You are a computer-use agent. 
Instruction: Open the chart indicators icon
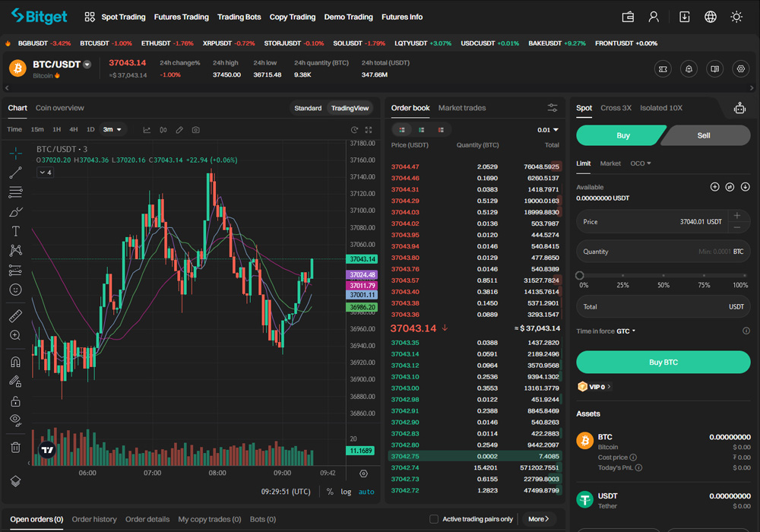(x=147, y=130)
